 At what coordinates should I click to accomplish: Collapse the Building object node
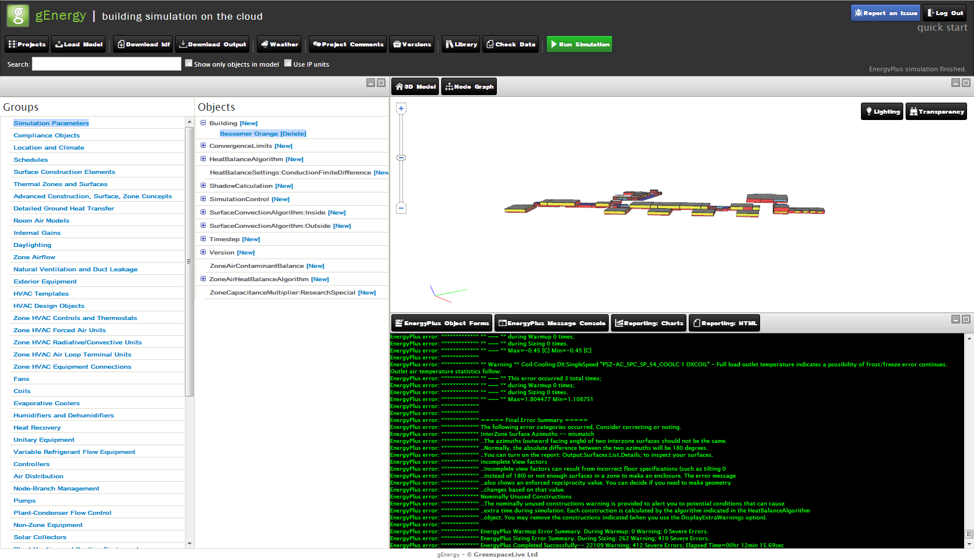203,123
